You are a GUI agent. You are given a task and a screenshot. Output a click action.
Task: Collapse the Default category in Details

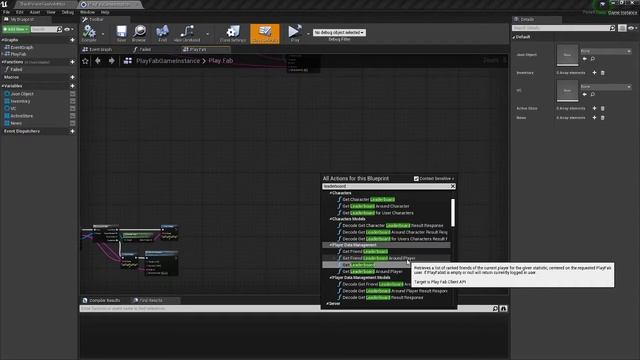(514, 37)
